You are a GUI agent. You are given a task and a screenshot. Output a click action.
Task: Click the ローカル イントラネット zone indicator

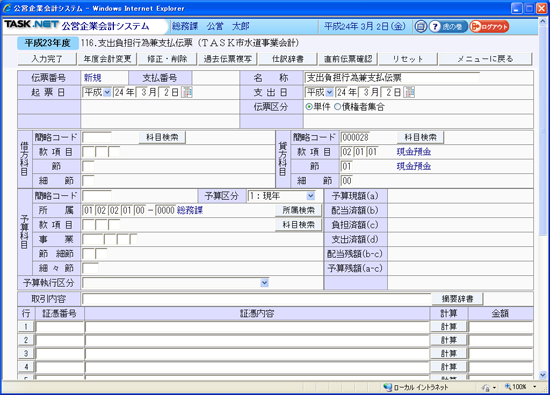[416, 387]
